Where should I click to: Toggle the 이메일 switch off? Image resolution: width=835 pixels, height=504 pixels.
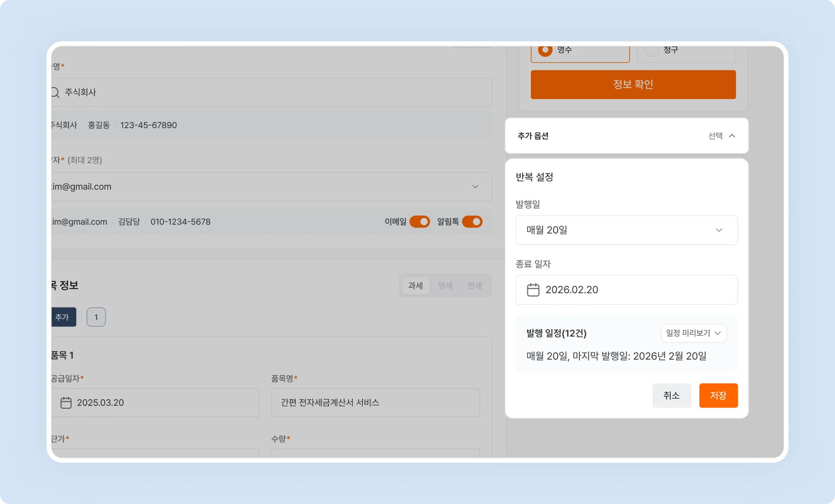[420, 222]
